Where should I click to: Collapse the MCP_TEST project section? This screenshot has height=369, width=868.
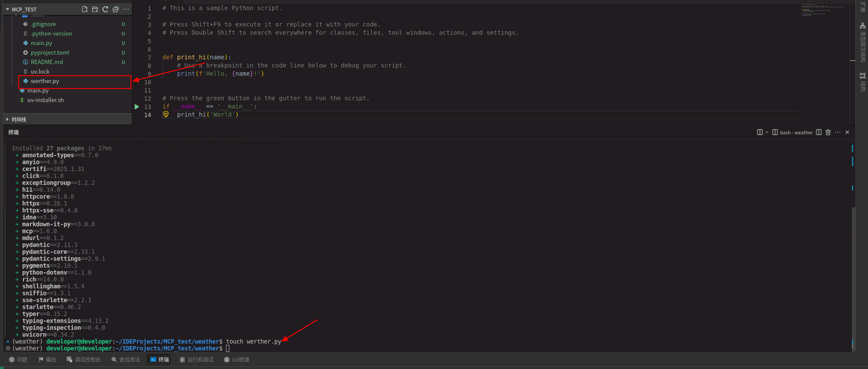(7, 9)
